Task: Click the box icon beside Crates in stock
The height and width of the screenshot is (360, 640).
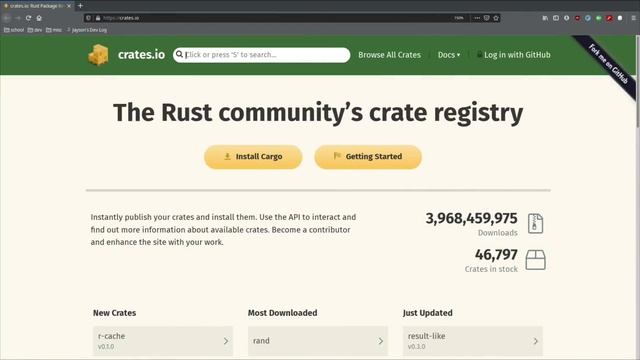Action: [536, 260]
